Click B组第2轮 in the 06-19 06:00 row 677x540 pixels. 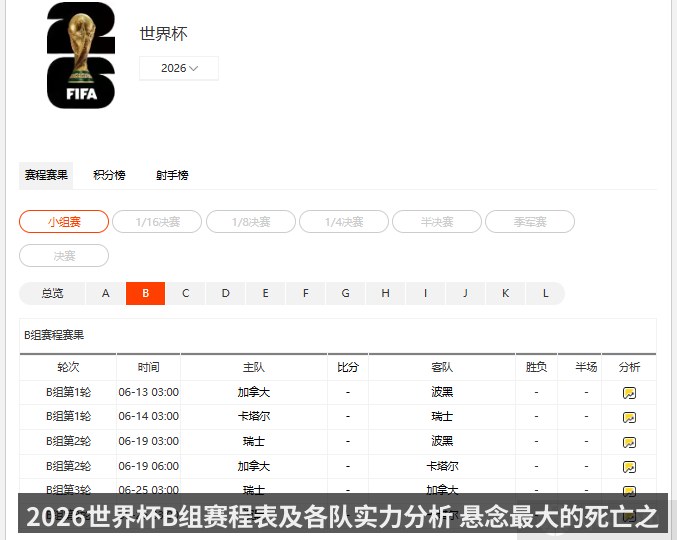(68, 466)
